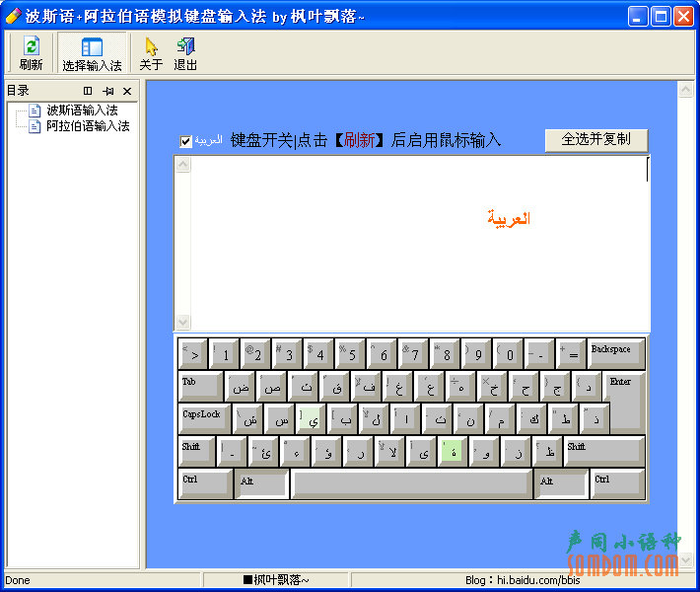This screenshot has height=592, width=700.
Task: Click the text area scroll up arrow
Action: coord(182,165)
